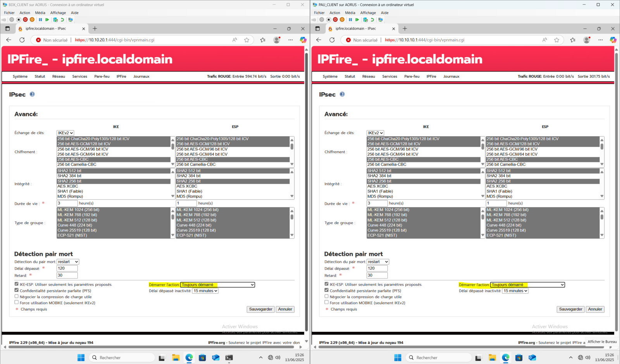Image resolution: width=620 pixels, height=364 pixels.
Task: Pause the BDX_CLIENT virtual machine
Action: [40, 20]
